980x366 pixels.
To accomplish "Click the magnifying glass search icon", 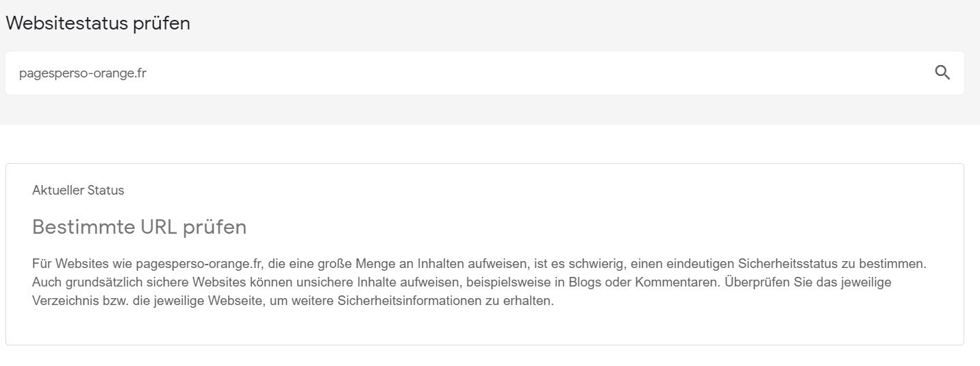I will pyautogui.click(x=942, y=73).
